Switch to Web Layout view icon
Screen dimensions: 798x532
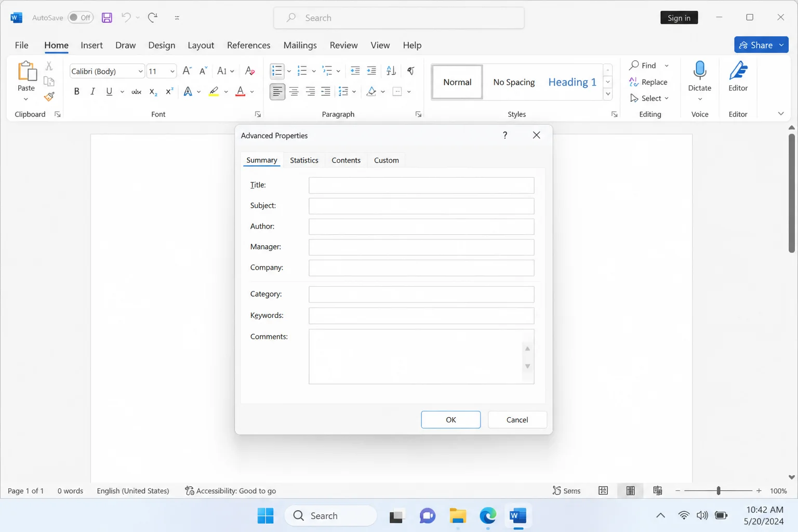[x=658, y=490]
